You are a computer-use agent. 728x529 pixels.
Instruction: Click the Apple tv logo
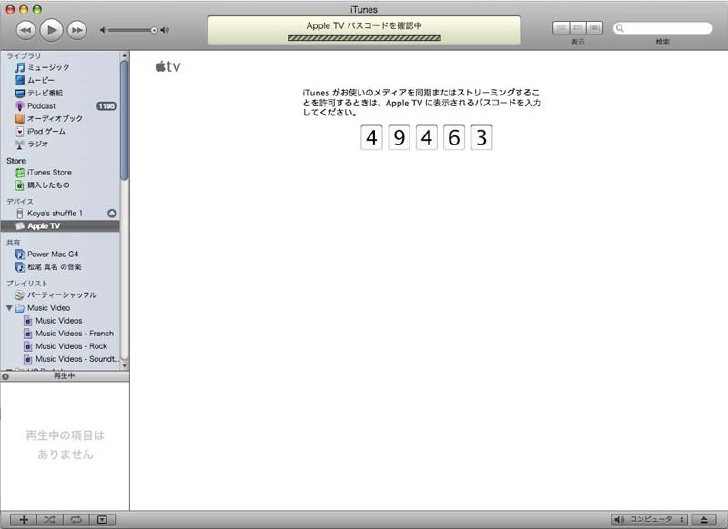point(168,67)
